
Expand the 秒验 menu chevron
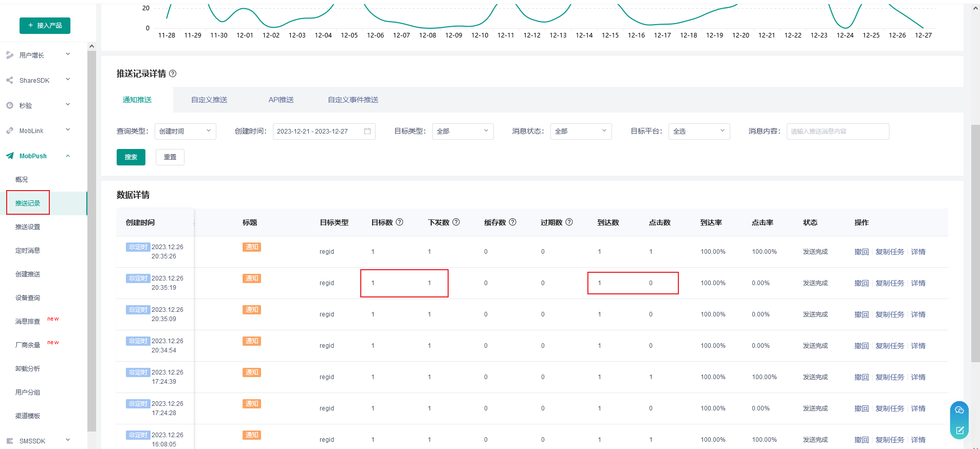(68, 105)
